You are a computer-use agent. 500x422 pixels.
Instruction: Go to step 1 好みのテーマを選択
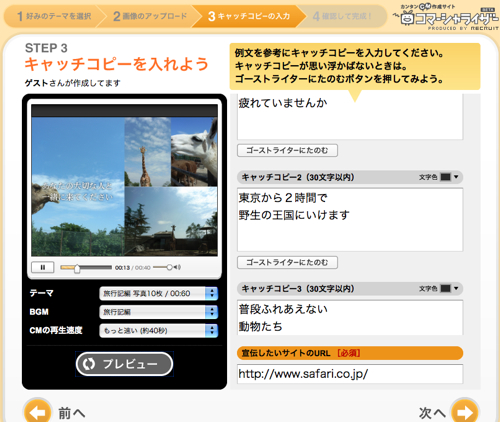pos(54,16)
